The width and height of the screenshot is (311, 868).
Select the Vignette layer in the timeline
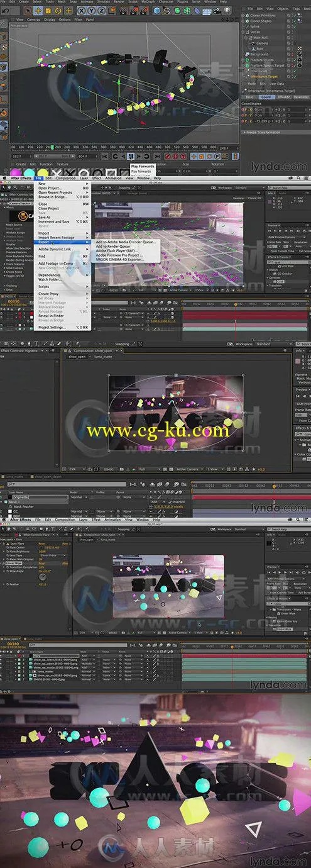(x=40, y=496)
